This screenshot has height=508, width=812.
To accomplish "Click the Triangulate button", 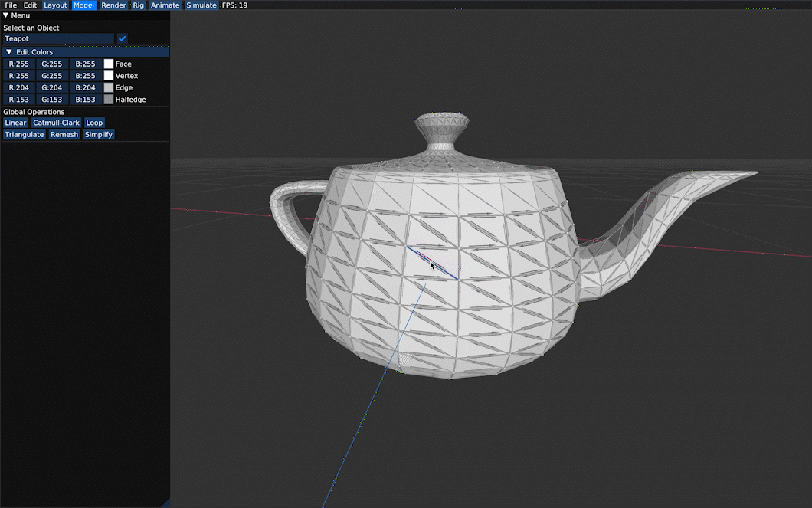I will point(25,135).
